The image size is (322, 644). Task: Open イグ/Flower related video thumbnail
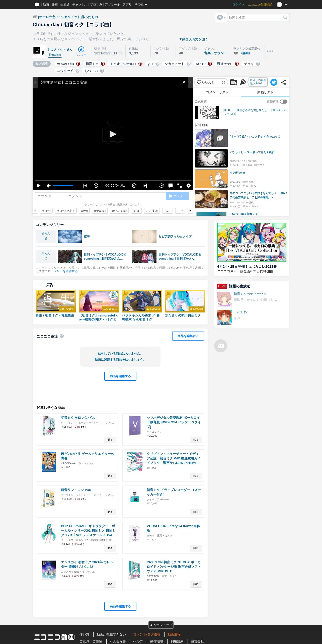click(211, 179)
